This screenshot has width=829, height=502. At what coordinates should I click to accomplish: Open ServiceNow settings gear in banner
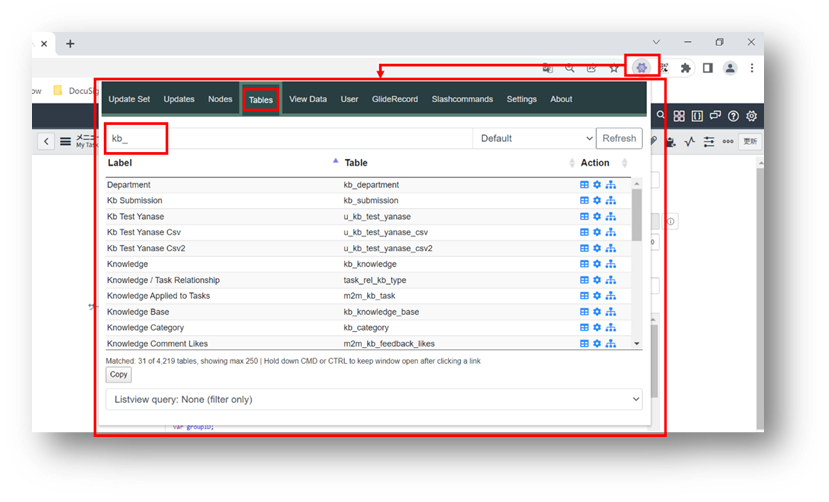(751, 116)
